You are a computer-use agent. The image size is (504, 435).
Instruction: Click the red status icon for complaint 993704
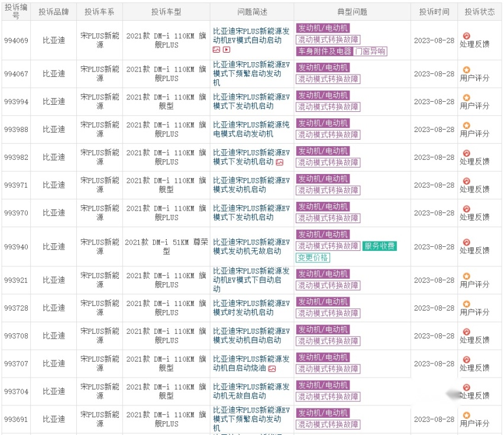click(x=466, y=388)
